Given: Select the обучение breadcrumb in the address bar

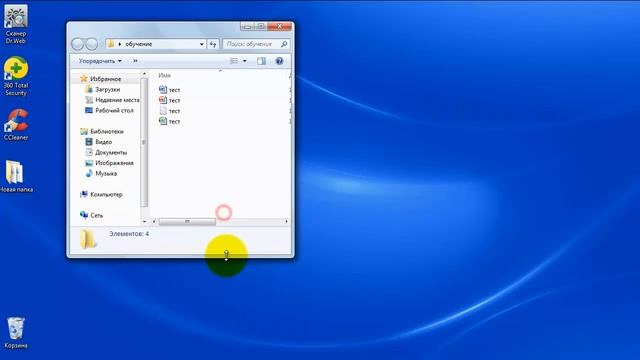Looking at the screenshot, I should click(139, 44).
